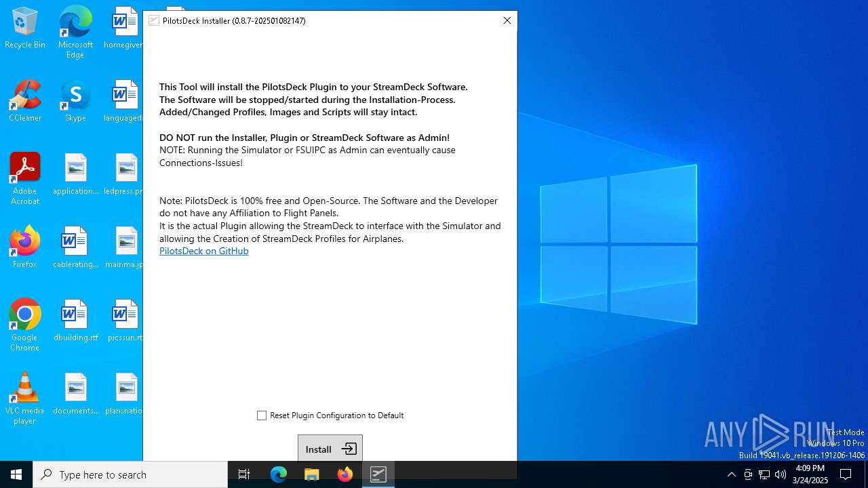Image resolution: width=868 pixels, height=488 pixels.
Task: Click the taskbar search box
Action: [x=130, y=474]
